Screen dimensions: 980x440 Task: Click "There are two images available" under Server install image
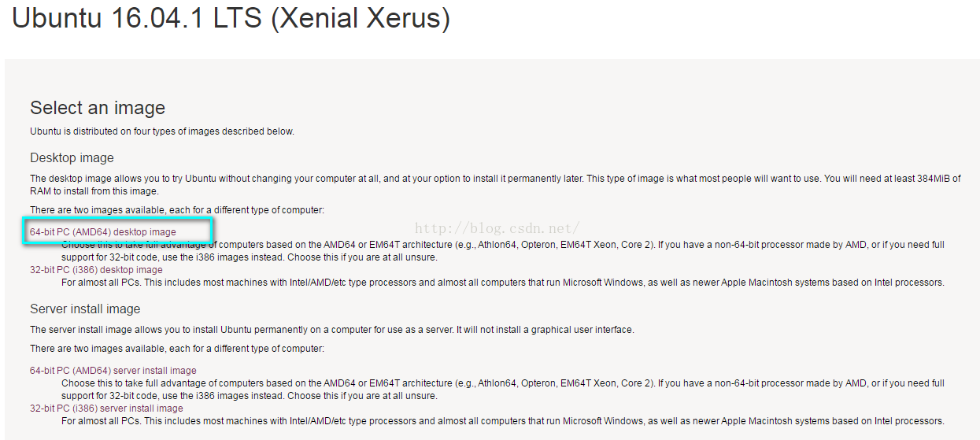coord(177,349)
